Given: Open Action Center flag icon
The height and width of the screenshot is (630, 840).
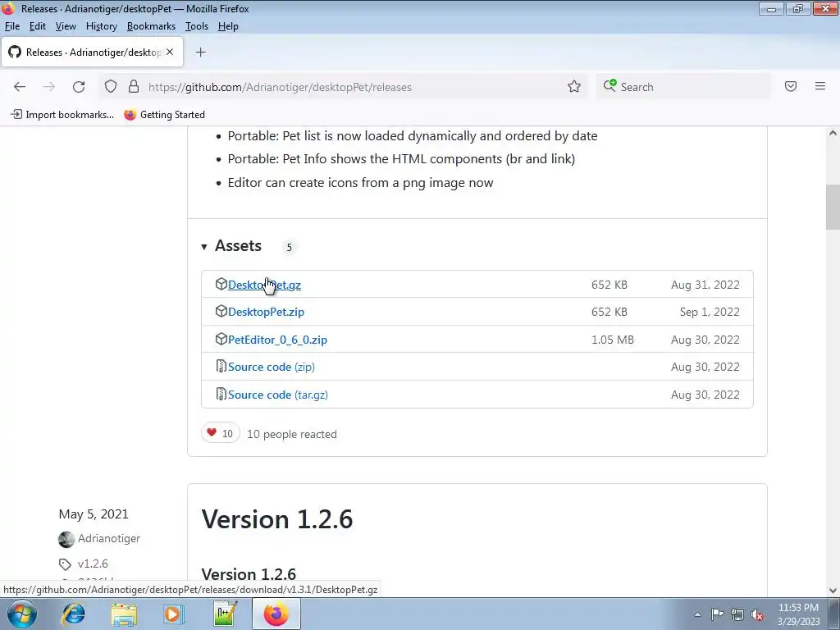Looking at the screenshot, I should tap(717, 614).
